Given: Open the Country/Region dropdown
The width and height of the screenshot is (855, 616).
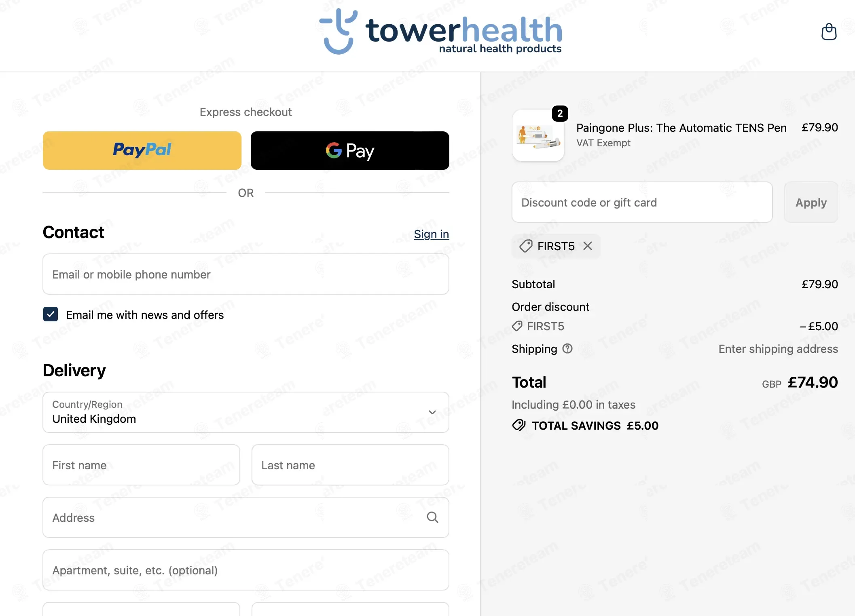Looking at the screenshot, I should pyautogui.click(x=246, y=412).
